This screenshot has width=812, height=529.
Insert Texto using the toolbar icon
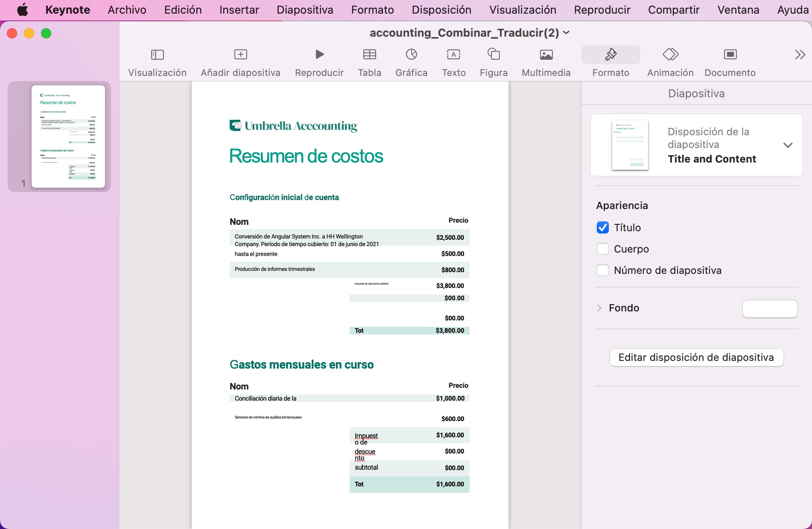(x=453, y=54)
